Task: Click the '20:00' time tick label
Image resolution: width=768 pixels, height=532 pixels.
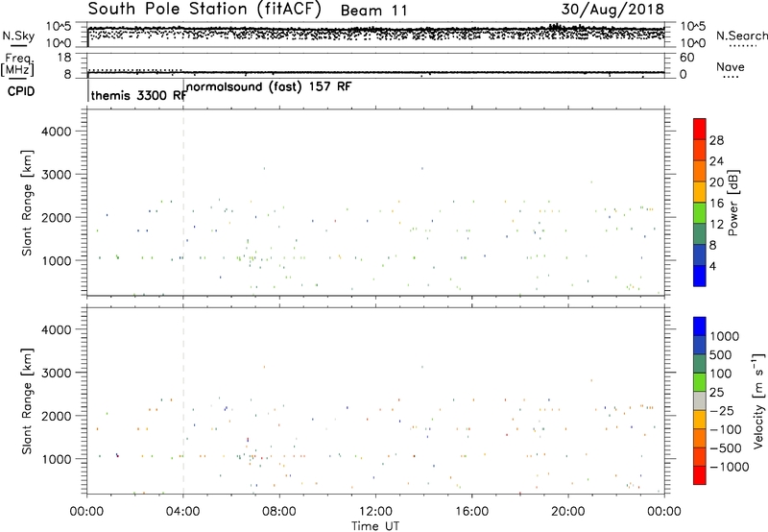Action: pos(568,512)
